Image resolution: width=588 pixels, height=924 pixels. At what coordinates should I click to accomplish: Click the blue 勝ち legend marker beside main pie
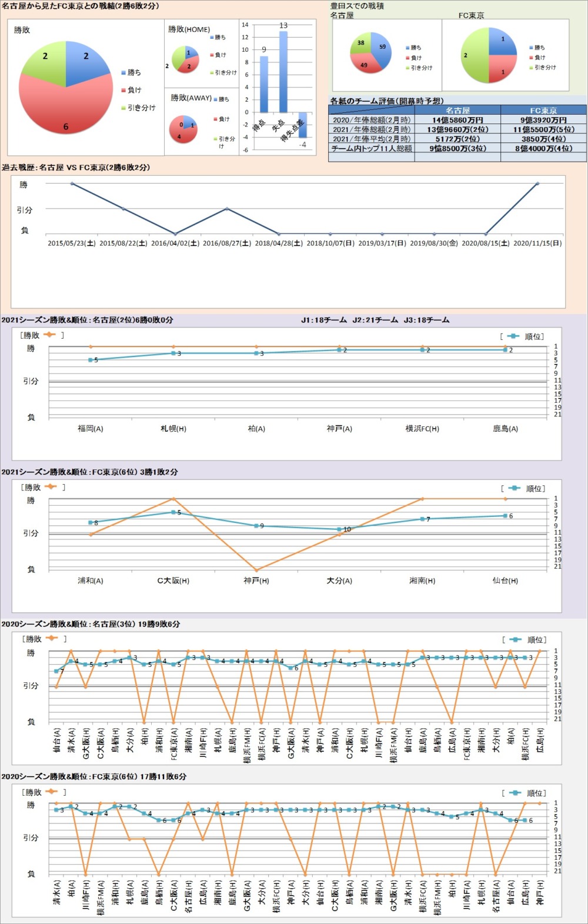pos(123,72)
